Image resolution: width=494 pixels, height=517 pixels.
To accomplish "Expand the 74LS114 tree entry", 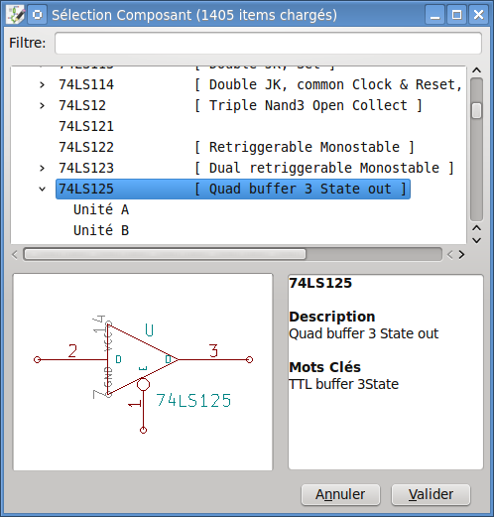I will pos(42,85).
